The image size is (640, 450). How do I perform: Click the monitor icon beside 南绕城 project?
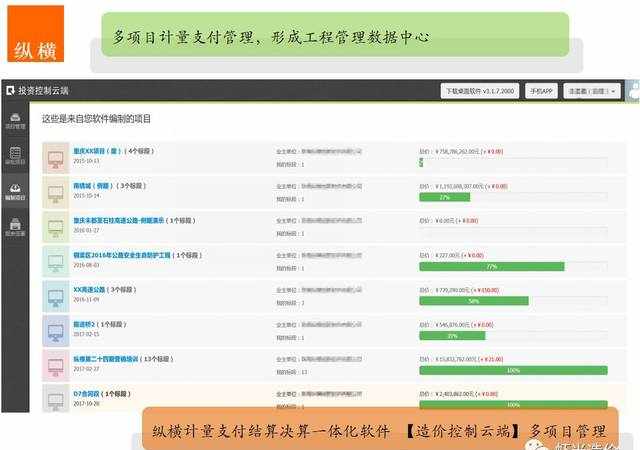tap(55, 191)
